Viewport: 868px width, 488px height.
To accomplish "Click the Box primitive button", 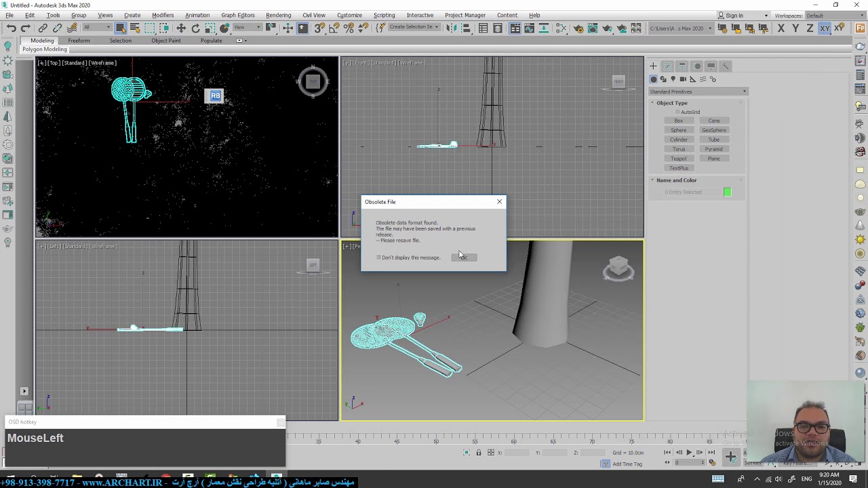I will [x=678, y=121].
